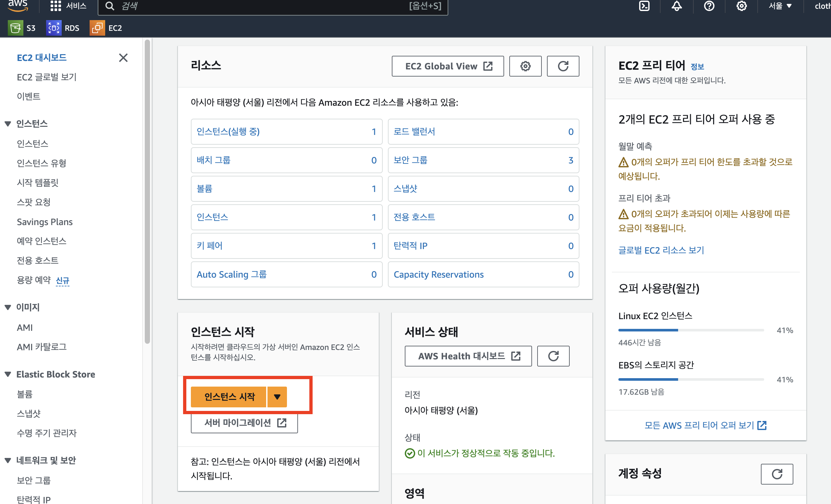This screenshot has height=504, width=831.
Task: Open 이벤트 in the sidebar
Action: tap(29, 96)
